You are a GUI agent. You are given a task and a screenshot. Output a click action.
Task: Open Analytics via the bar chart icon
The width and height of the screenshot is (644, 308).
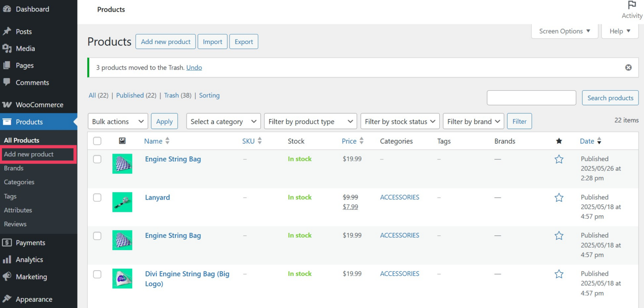pyautogui.click(x=7, y=259)
